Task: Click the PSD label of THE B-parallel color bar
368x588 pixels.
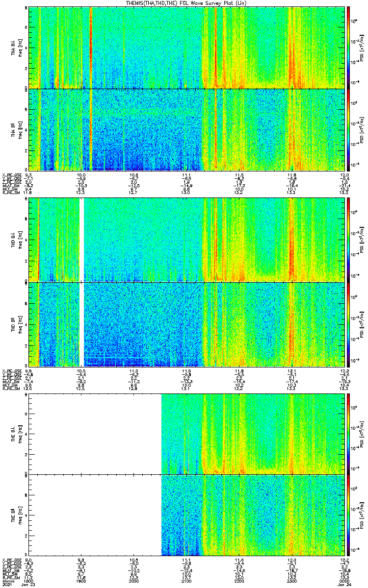Action: pos(362,515)
